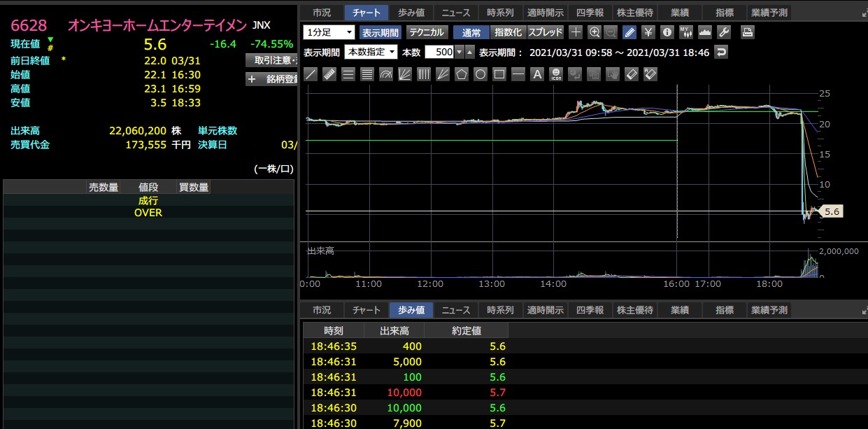Switch chart mode to 通常
Viewport: 868px width, 429px height.
coord(471,32)
